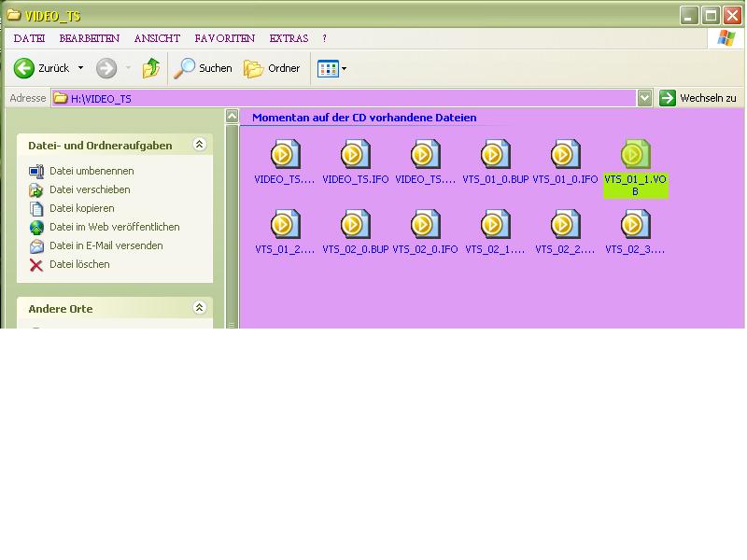This screenshot has width=747, height=560.
Task: Click the Windows flag logo
Action: click(726, 38)
